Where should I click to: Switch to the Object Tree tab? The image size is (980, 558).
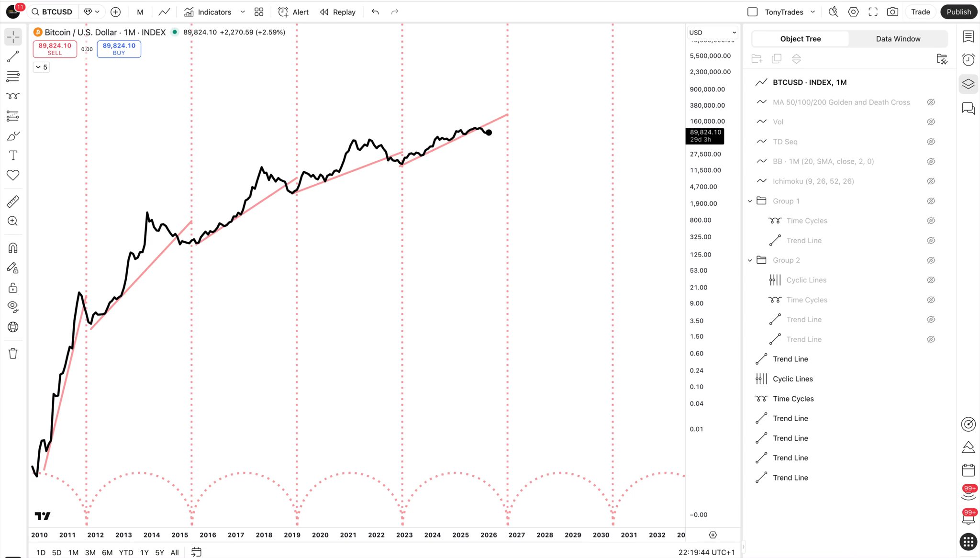tap(801, 39)
